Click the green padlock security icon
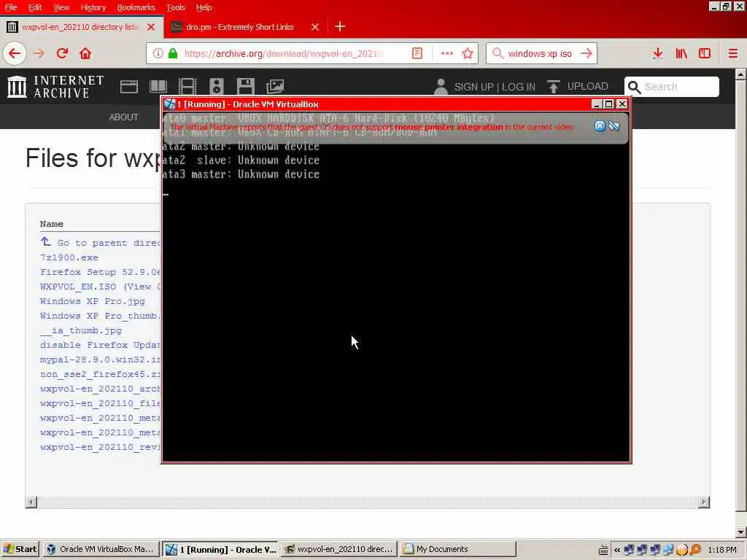Image resolution: width=747 pixels, height=560 pixels. coord(173,53)
